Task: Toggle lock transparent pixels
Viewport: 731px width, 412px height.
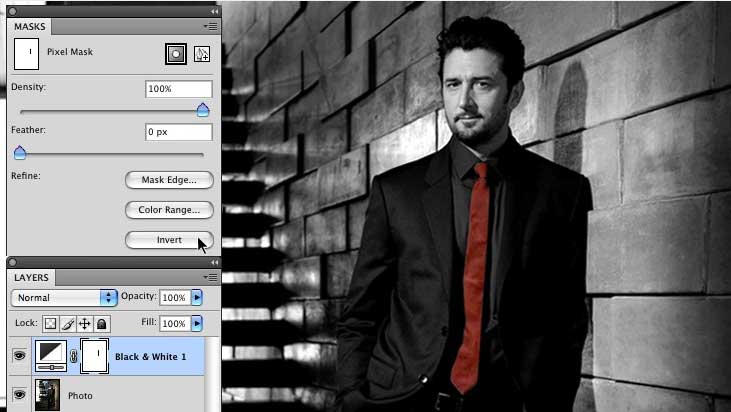Action: (50, 323)
